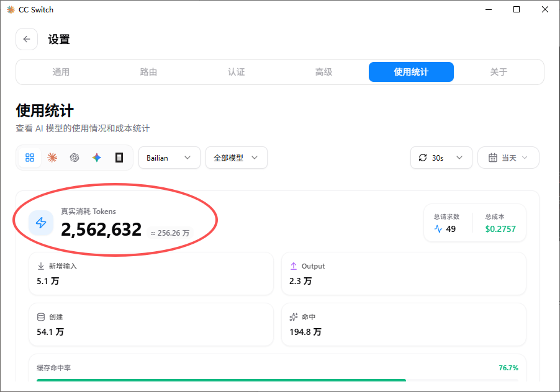560x392 pixels.
Task: Click the 194.8 万 cache hit value
Action: coord(305,332)
